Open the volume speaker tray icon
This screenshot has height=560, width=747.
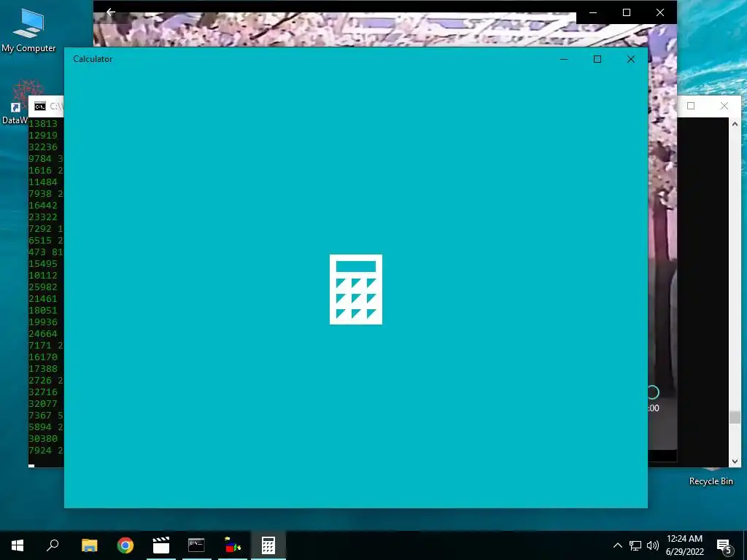[x=653, y=545]
